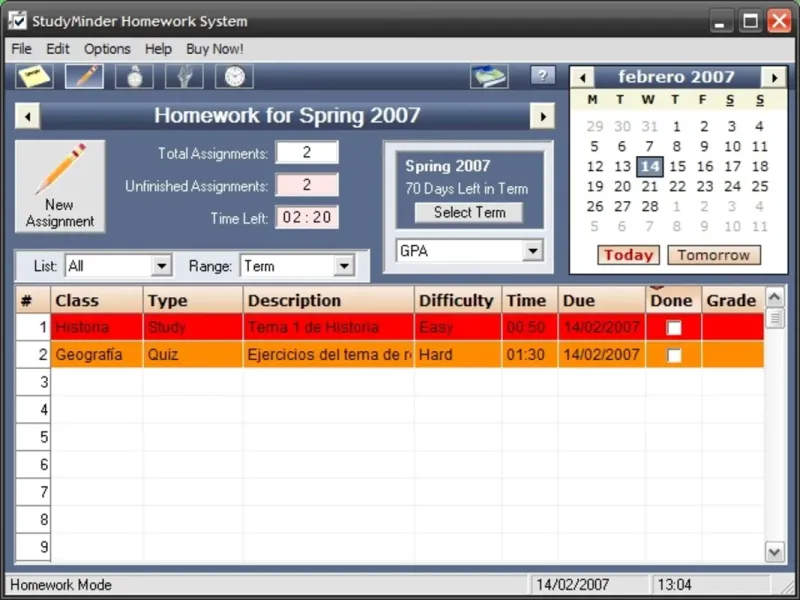This screenshot has width=800, height=600.
Task: Click the Hard difficulty cell
Action: click(458, 355)
